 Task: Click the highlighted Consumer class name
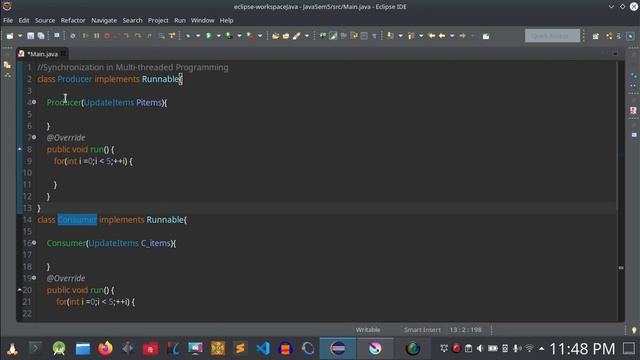click(x=77, y=220)
